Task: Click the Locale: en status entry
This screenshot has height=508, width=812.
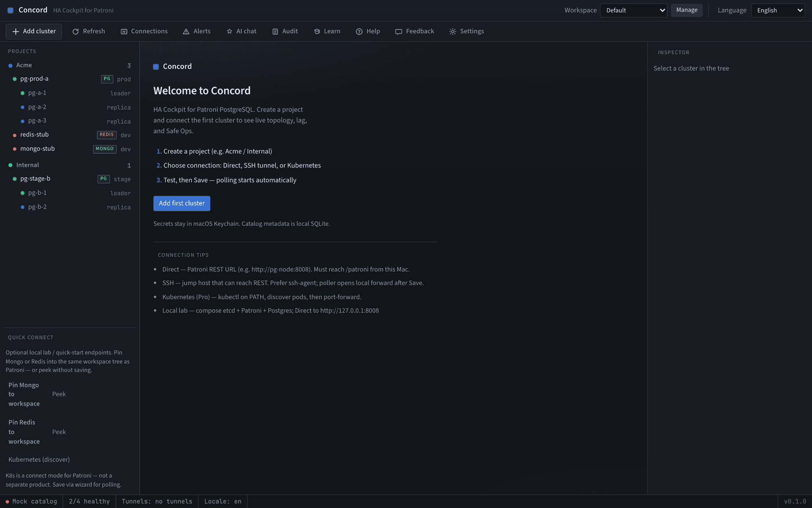Action: [x=223, y=502]
